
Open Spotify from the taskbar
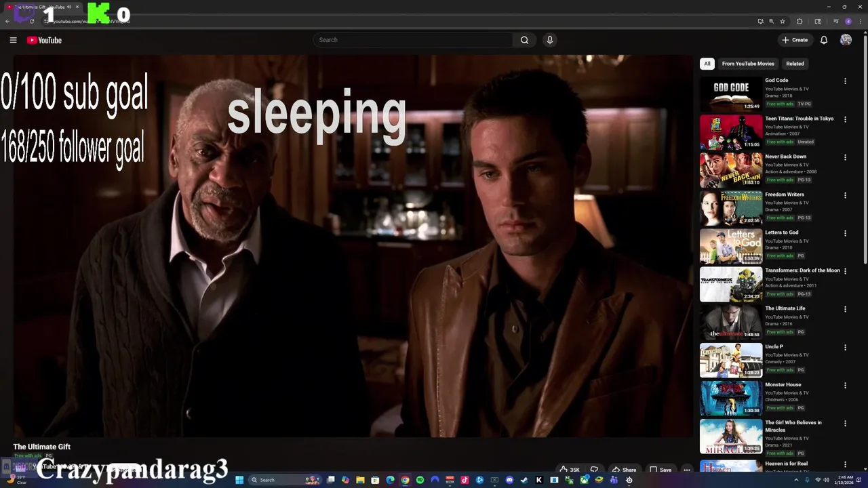(420, 480)
